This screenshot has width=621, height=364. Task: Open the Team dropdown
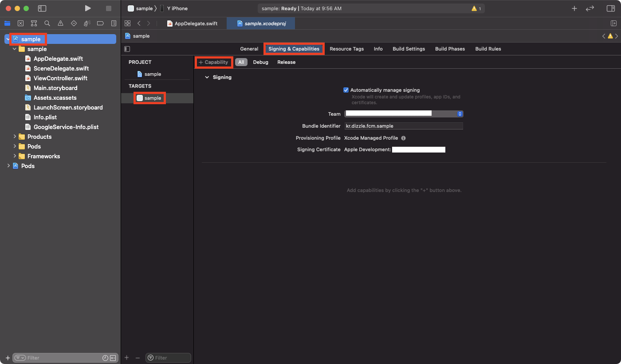tap(404, 114)
